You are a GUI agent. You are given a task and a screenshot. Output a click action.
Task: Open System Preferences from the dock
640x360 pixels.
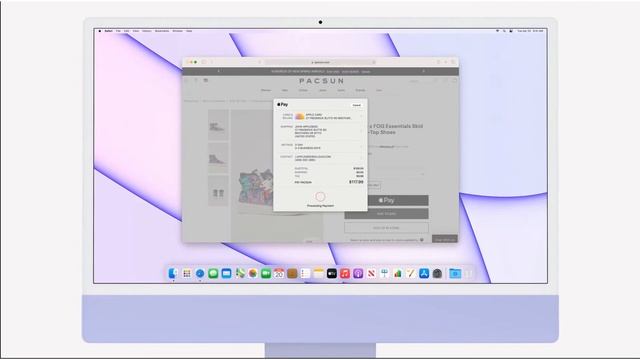(437, 273)
